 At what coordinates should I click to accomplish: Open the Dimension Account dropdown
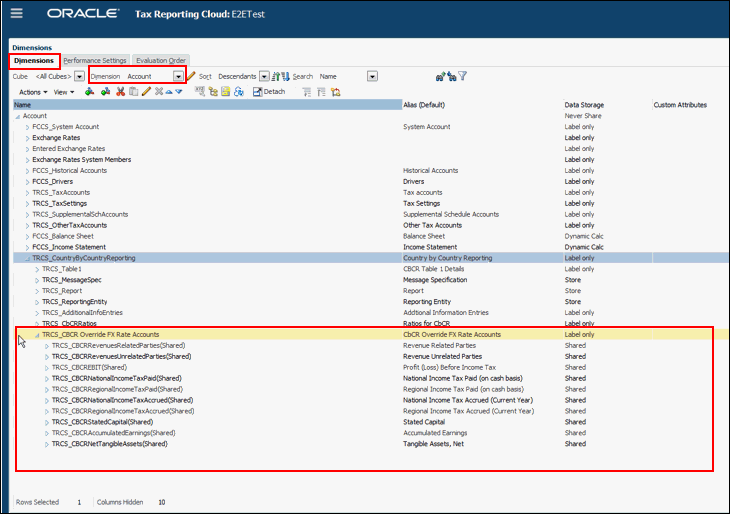coord(178,76)
